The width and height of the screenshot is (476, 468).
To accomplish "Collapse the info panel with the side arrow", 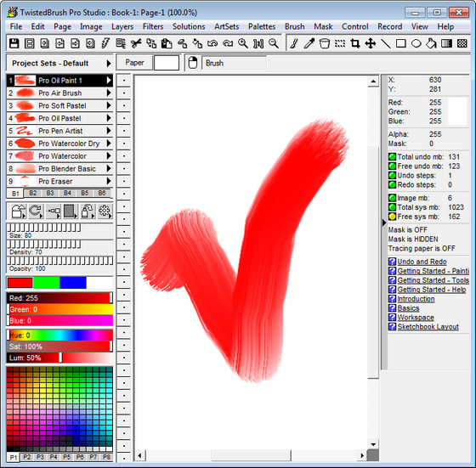I will 384,223.
